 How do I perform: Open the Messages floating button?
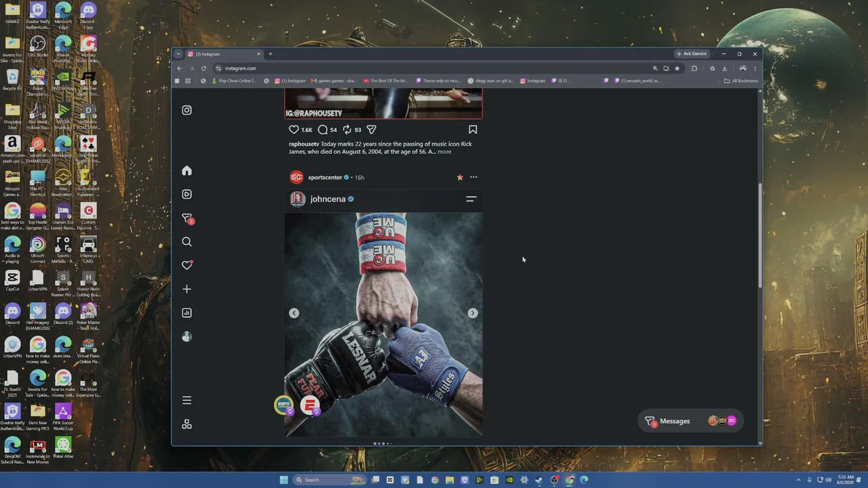(690, 421)
